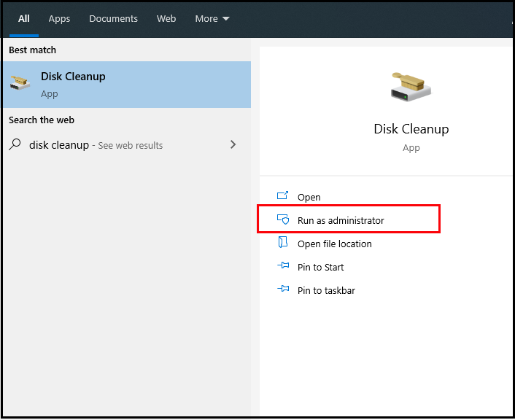Switch to the Web tab
Viewport: 515px width, 420px height.
(x=166, y=19)
